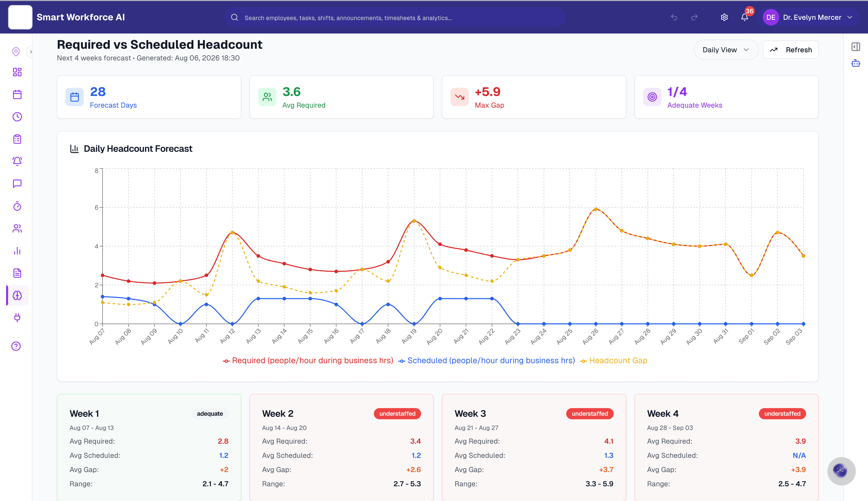Click Week 3 Range "3.3 - 5.9" value
The image size is (868, 501).
click(x=599, y=484)
